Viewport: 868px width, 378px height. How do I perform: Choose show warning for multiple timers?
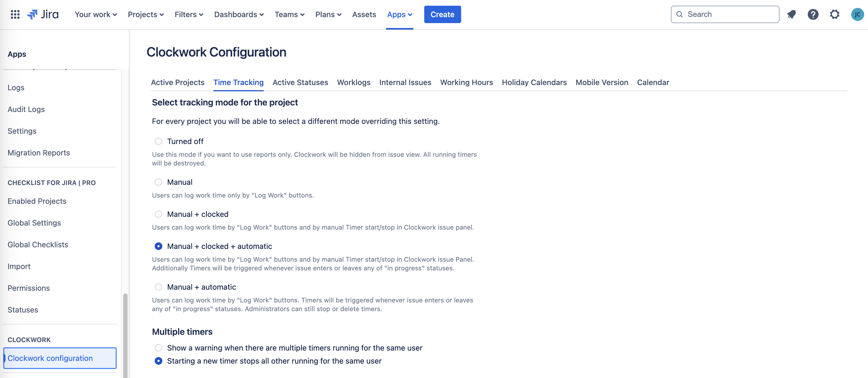(158, 348)
